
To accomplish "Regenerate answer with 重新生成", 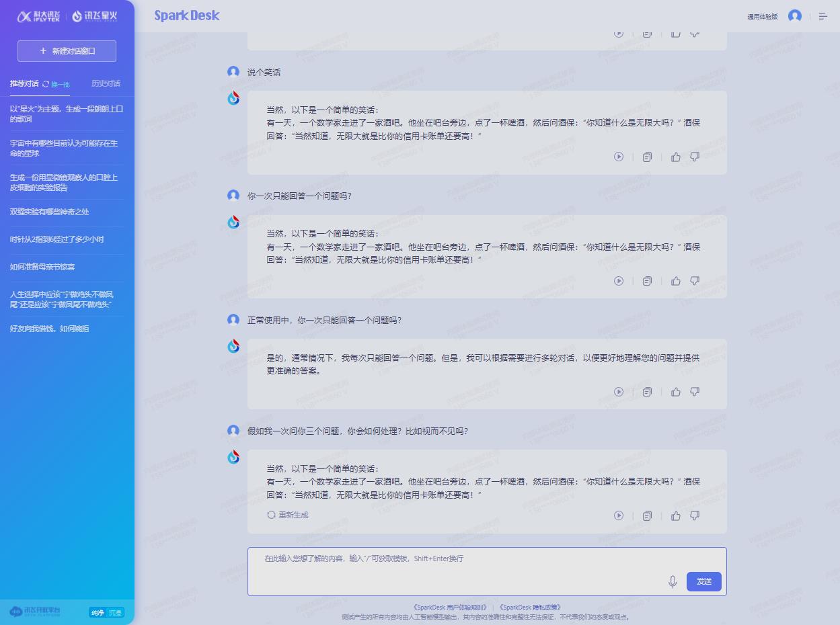I will tap(288, 515).
